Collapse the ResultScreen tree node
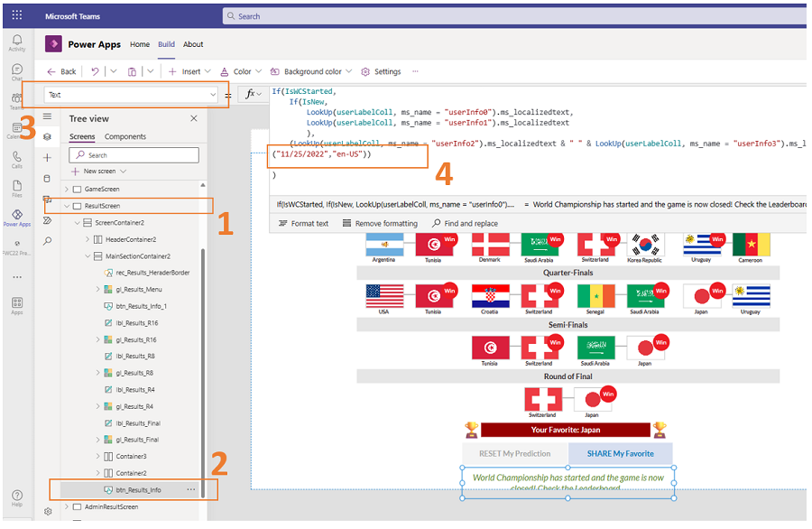Screen dimensions: 812x529 tap(67, 206)
